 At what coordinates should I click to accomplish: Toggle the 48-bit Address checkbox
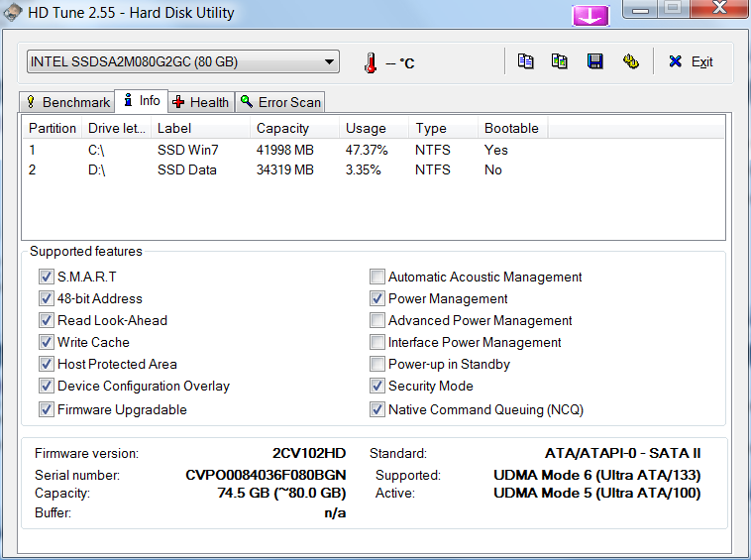46,298
